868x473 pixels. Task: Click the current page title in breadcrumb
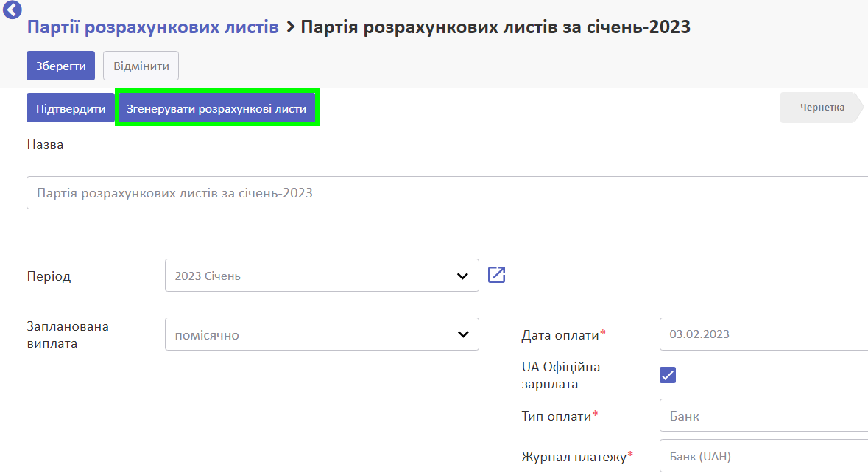(x=495, y=27)
